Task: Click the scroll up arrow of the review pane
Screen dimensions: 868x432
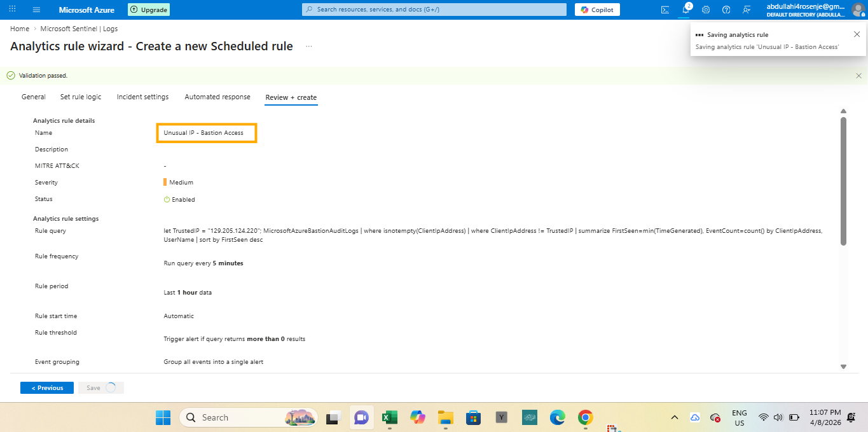Action: coord(843,111)
